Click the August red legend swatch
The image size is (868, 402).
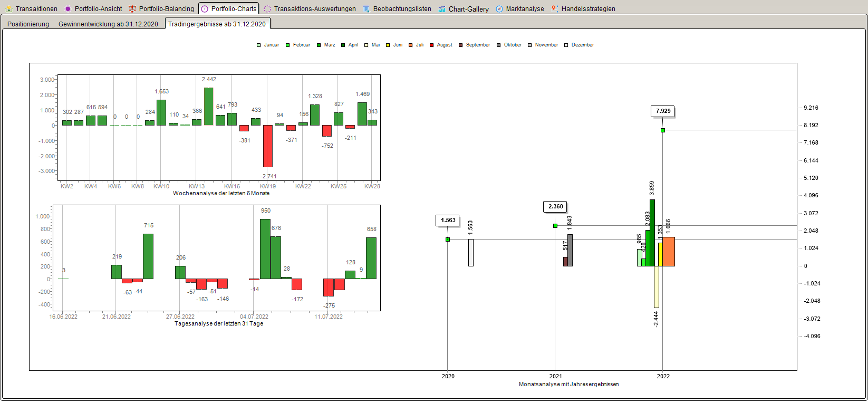(432, 45)
